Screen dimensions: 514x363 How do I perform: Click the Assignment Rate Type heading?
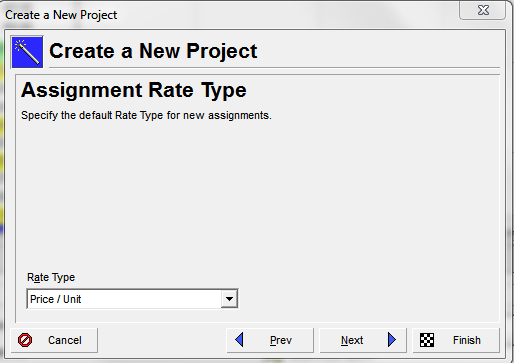pos(134,90)
